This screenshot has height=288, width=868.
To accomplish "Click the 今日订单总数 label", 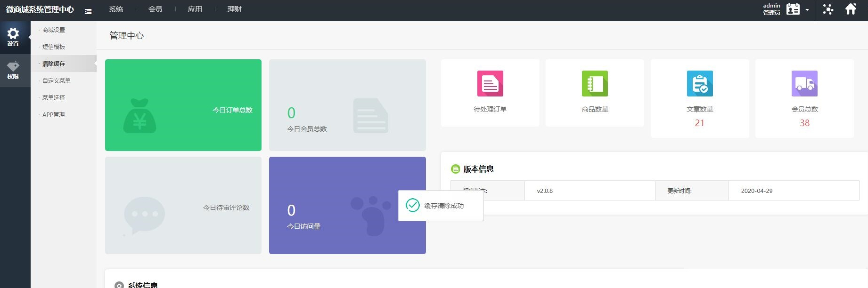I will point(233,110).
